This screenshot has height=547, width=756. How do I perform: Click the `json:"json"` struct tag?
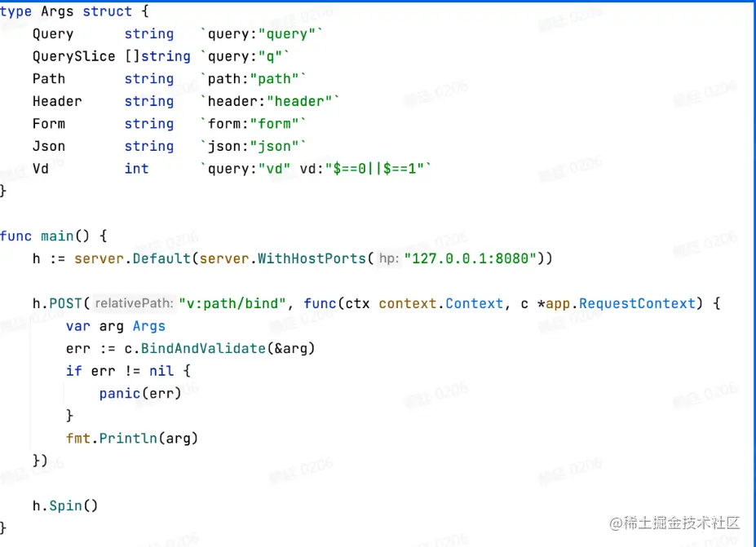[253, 146]
